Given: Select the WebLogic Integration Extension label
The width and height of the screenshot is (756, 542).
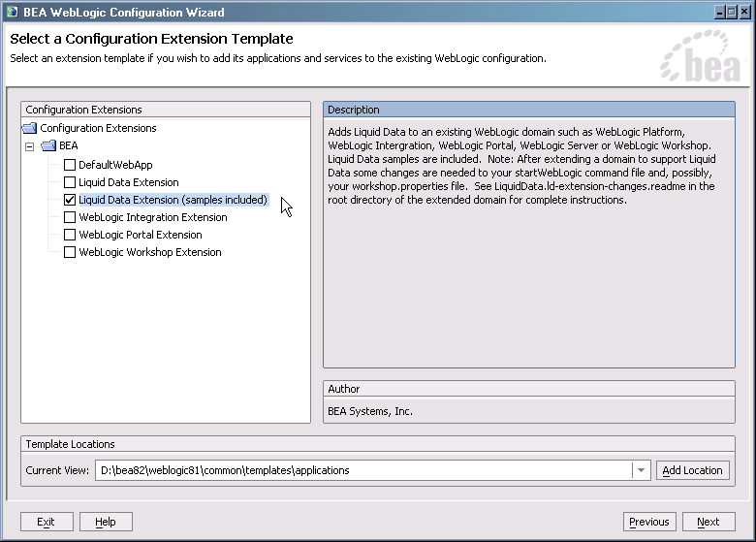Looking at the screenshot, I should pyautogui.click(x=153, y=217).
